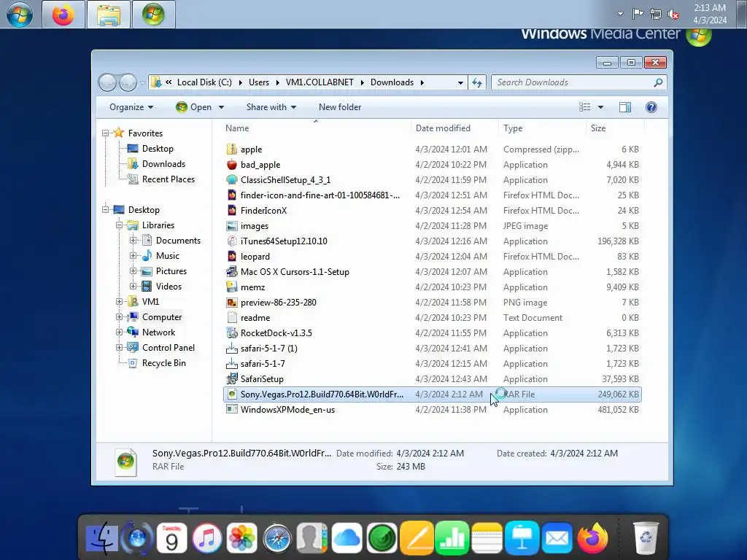This screenshot has width=747, height=560.
Task: Click the network tray icon
Action: point(656,15)
